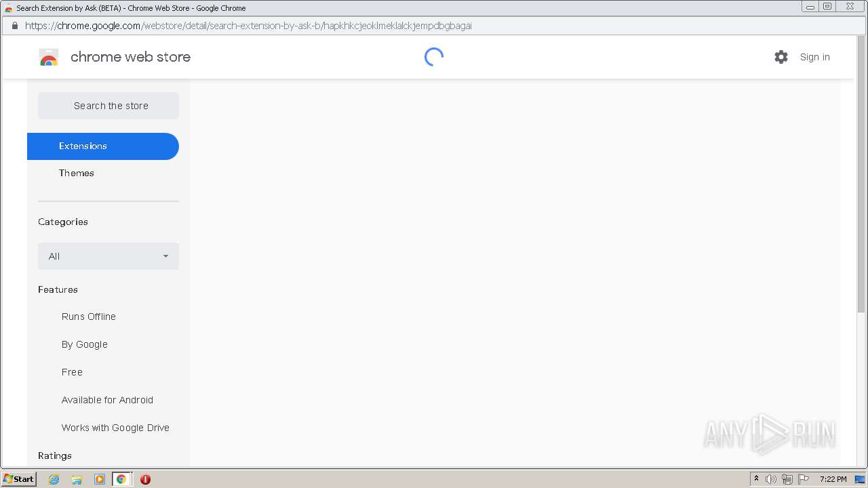Toggle the By Google feature filter
Viewport: 868px width, 488px height.
85,344
